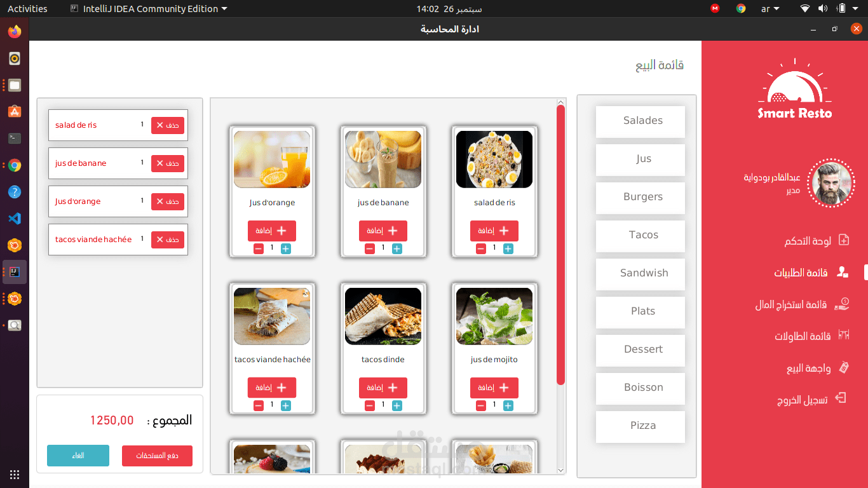Click the scroll down arrow of products

pos(560,470)
